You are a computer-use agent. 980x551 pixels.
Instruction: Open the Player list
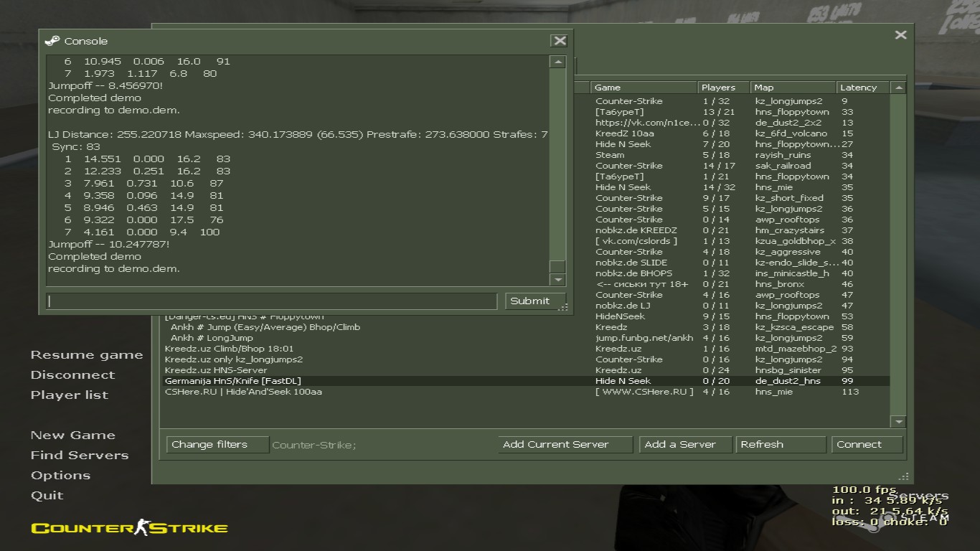pyautogui.click(x=70, y=395)
